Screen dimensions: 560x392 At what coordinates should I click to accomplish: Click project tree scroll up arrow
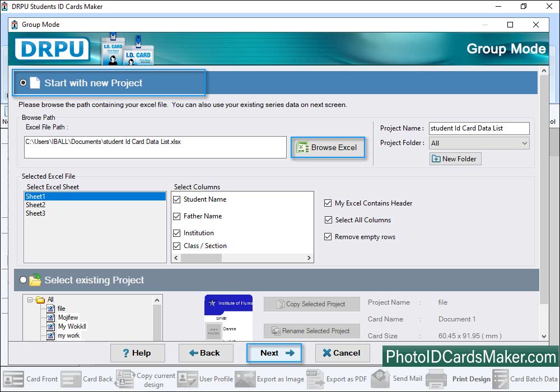[157, 300]
